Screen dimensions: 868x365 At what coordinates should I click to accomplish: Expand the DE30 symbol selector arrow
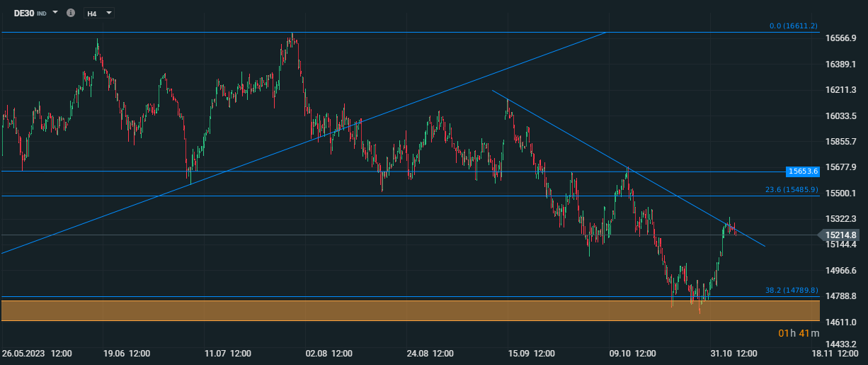(55, 13)
